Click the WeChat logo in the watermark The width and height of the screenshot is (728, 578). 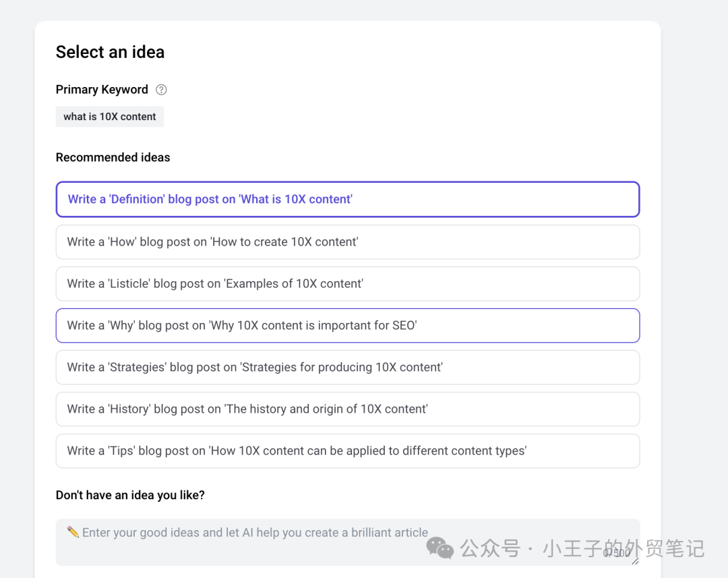[x=441, y=548]
